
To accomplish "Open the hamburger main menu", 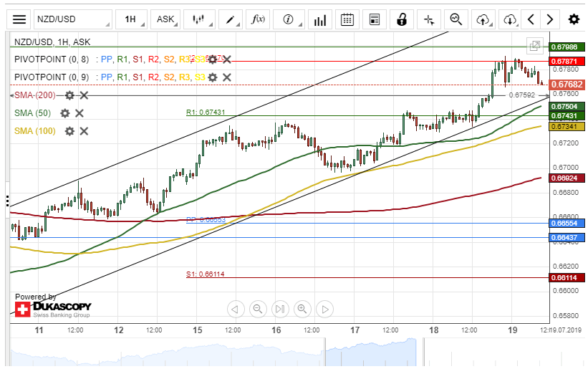I will coord(19,19).
